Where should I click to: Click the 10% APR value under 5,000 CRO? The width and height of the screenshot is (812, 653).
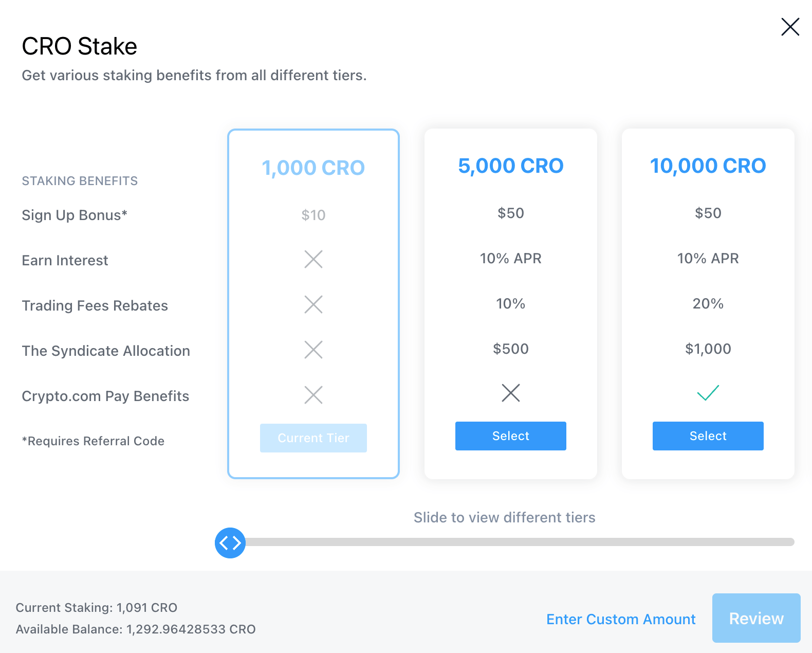click(x=510, y=258)
